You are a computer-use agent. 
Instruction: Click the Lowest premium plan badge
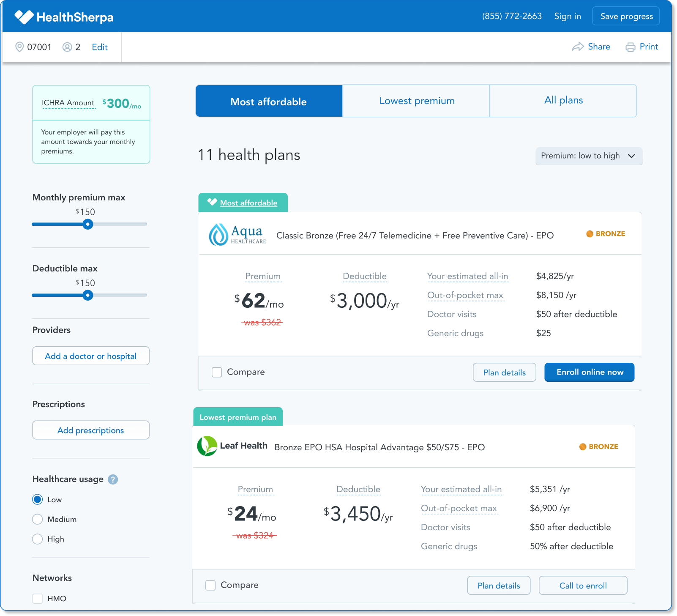point(238,417)
